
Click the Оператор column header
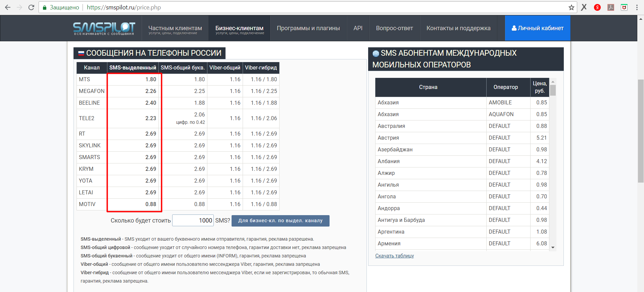[508, 87]
